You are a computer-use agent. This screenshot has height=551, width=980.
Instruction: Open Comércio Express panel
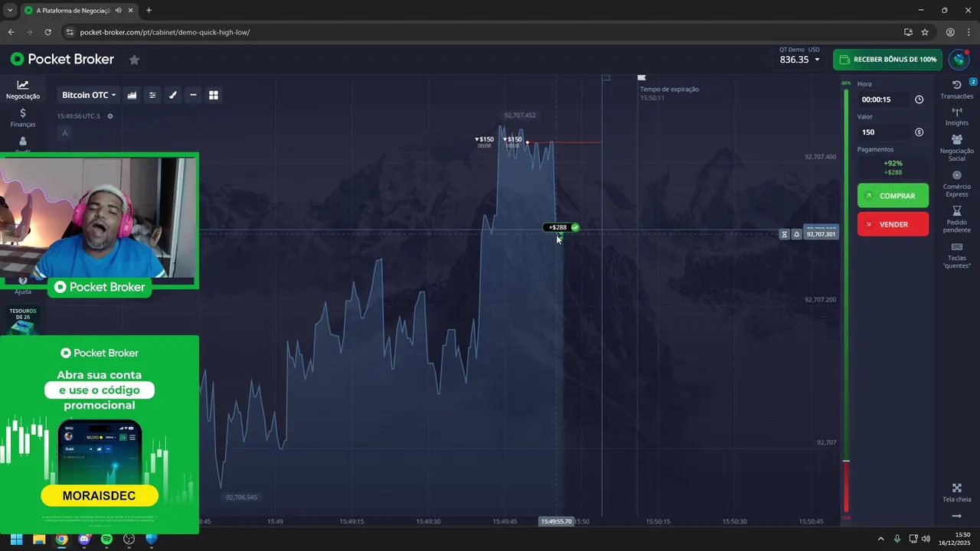click(x=957, y=184)
